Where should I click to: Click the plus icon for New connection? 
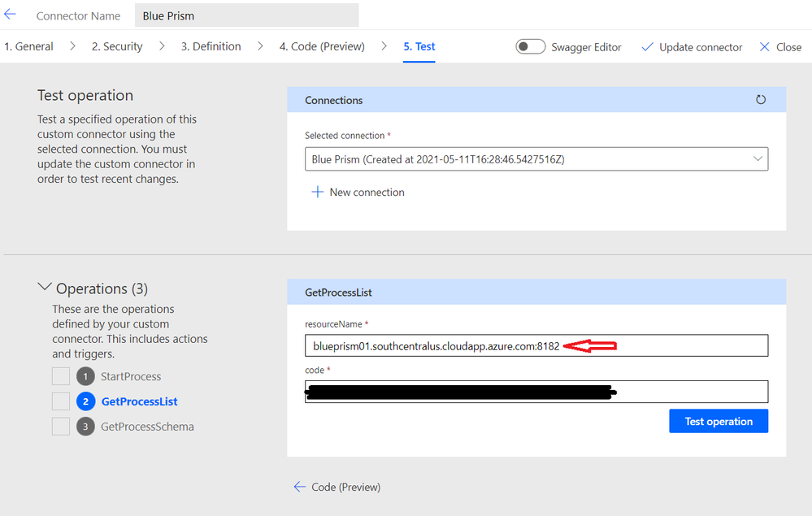(x=318, y=193)
